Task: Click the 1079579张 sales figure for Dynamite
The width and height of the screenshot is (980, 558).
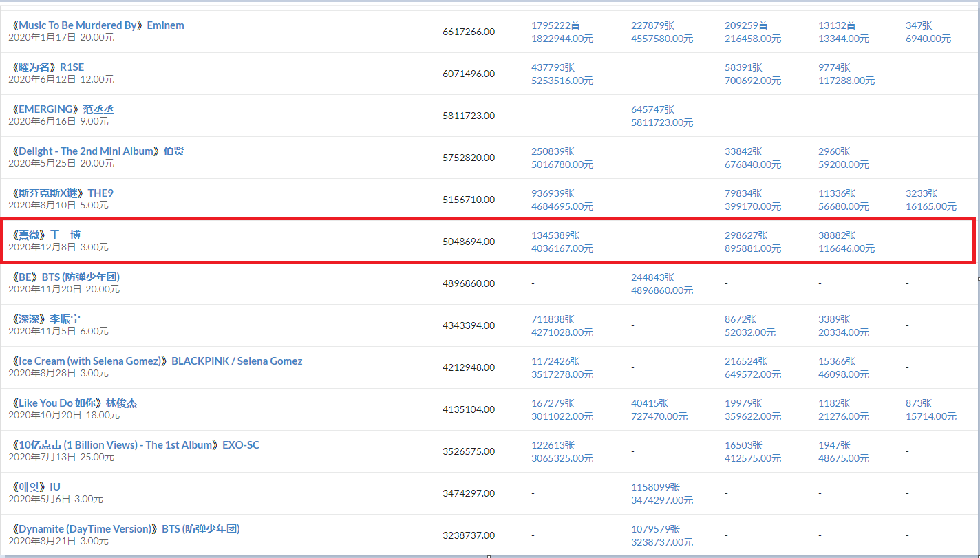Action: tap(656, 529)
